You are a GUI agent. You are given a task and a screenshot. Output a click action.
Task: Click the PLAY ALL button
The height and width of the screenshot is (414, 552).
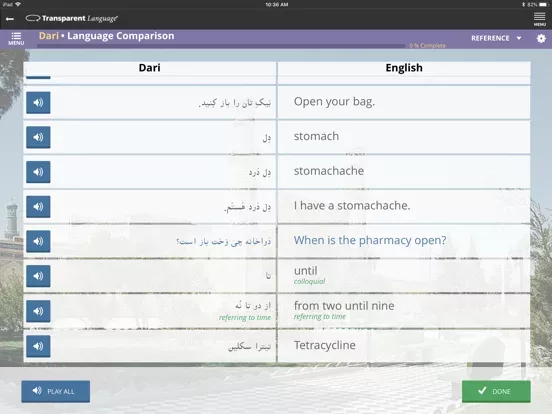[x=56, y=391]
